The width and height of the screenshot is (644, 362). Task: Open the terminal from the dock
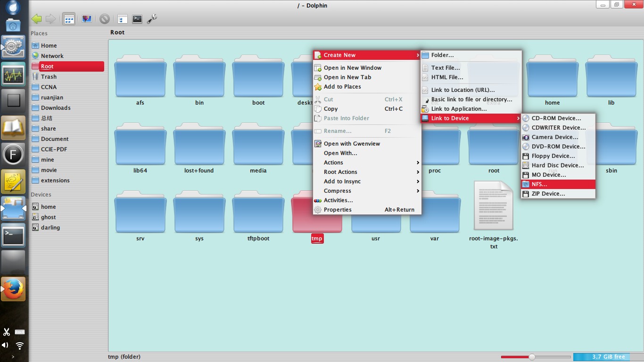(13, 236)
